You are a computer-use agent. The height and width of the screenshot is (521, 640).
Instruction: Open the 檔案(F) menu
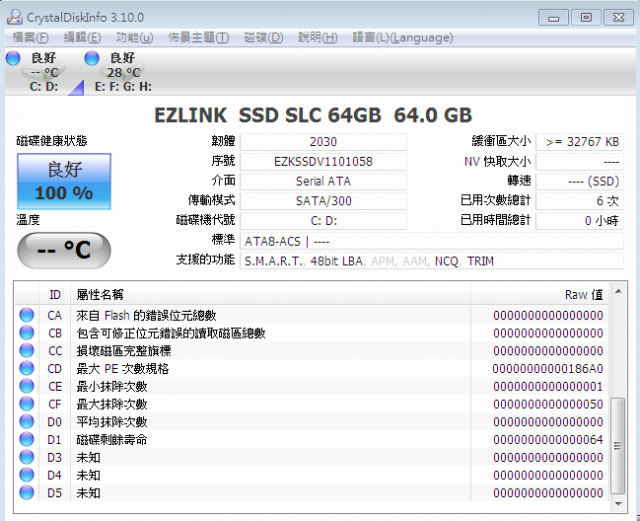(x=30, y=38)
